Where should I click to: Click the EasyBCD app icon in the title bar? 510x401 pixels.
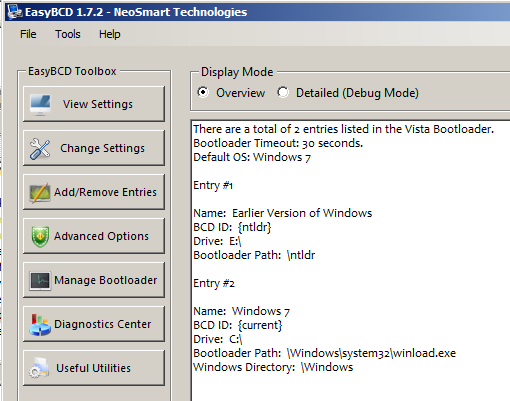click(x=15, y=12)
